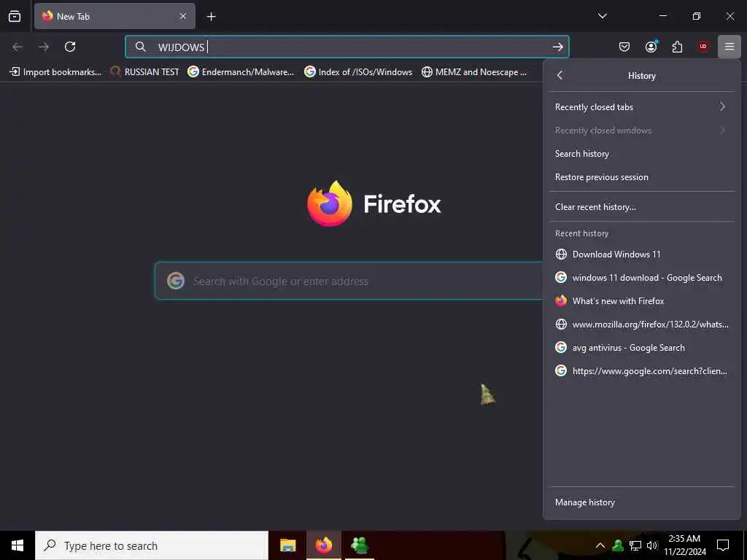Open the Index of /ISOs/Windows bookmark
This screenshot has width=747, height=560.
(358, 72)
